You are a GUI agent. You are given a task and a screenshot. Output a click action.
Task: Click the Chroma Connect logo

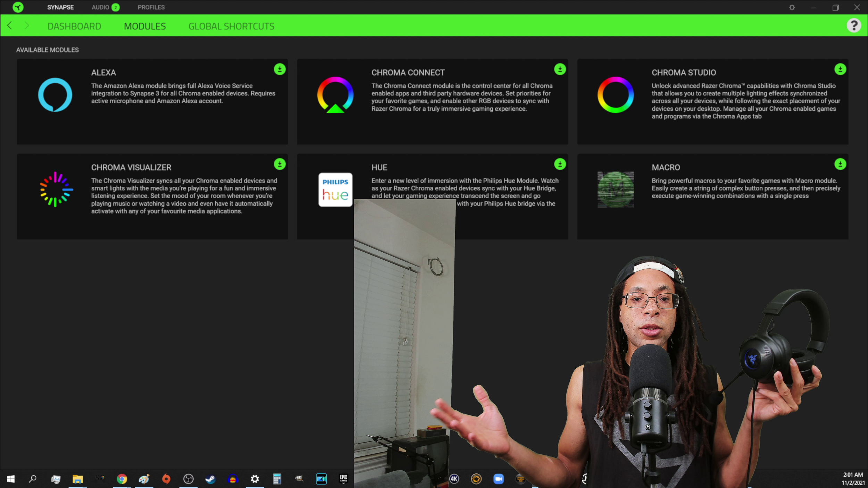tap(335, 95)
